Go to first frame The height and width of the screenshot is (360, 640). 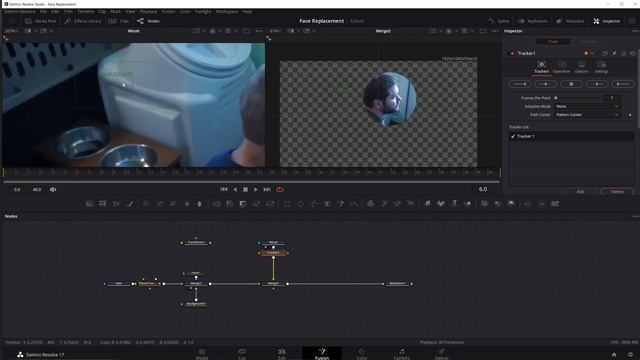(x=224, y=189)
